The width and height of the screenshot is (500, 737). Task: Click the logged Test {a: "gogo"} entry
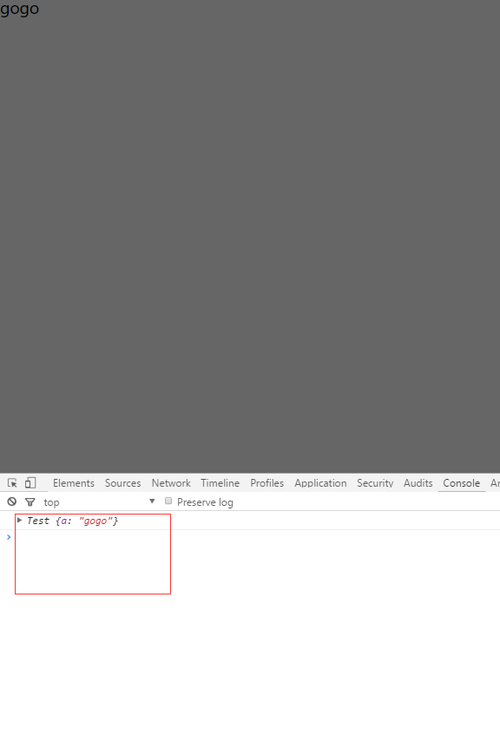72,520
